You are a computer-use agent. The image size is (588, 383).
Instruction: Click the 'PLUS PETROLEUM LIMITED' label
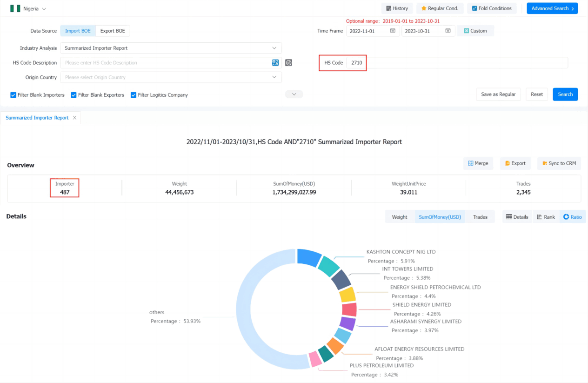[x=382, y=366]
